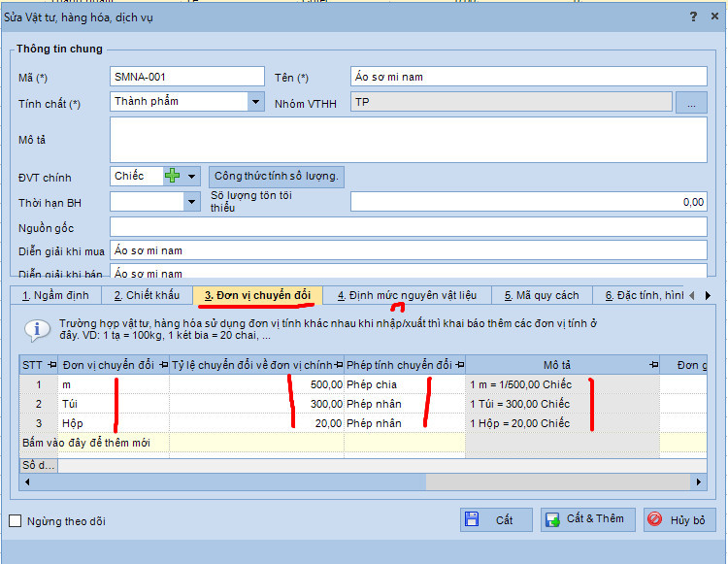Screen dimensions: 728x564
Task: Expand the Thời hạn BH dropdown
Action: click(191, 202)
